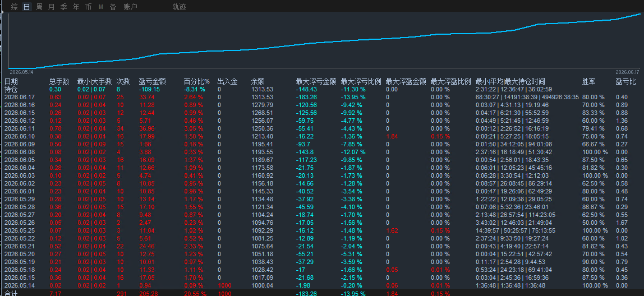644x296 pixels.
Task: Select the 年 yearly tab
Action: [x=76, y=7]
